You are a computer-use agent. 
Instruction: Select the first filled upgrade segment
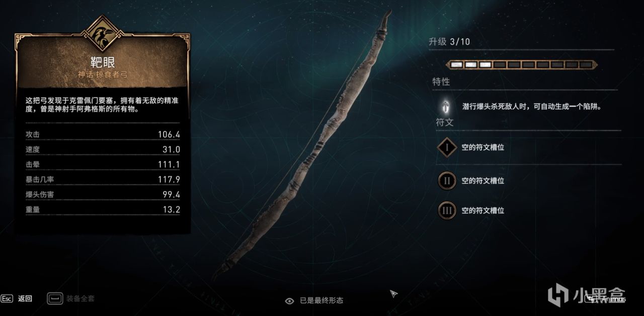[457, 65]
